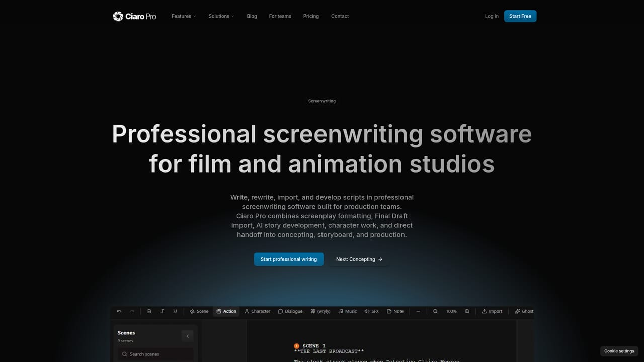Select the Action element type
644x362 pixels.
[x=226, y=311]
